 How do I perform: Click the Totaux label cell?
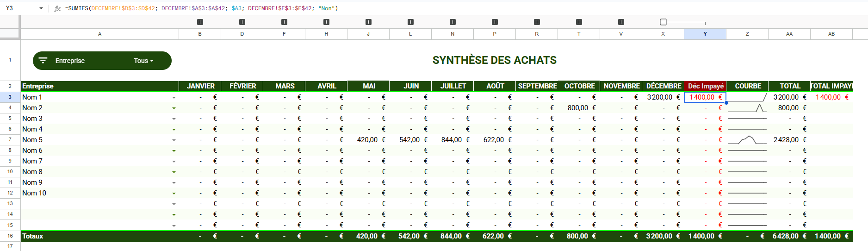click(99, 236)
